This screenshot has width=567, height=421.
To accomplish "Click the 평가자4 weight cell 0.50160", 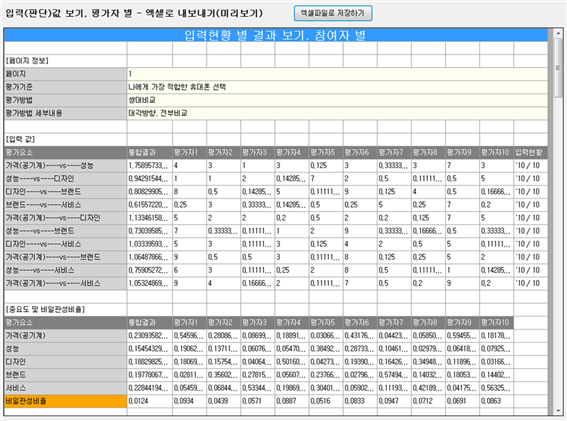I will click(x=292, y=362).
